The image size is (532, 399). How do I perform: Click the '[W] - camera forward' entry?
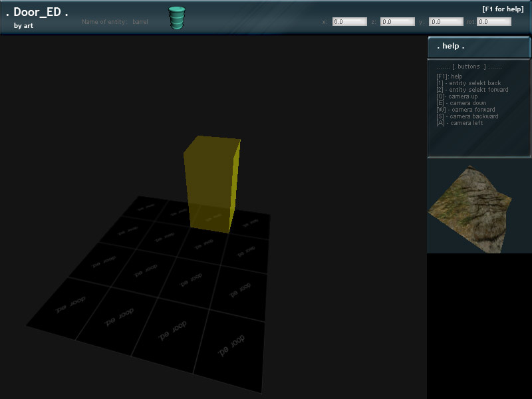tap(465, 110)
